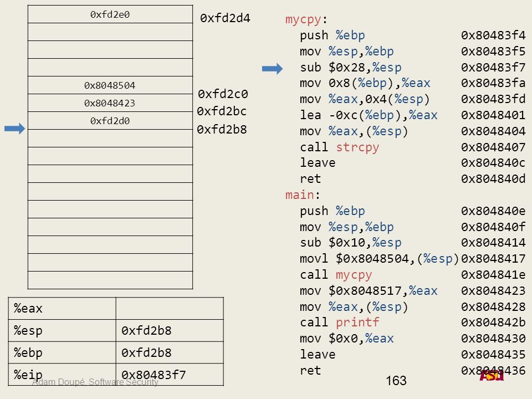Click code address 0x8048417
Image resolution: width=532 pixels, height=399 pixels.
coord(493,259)
